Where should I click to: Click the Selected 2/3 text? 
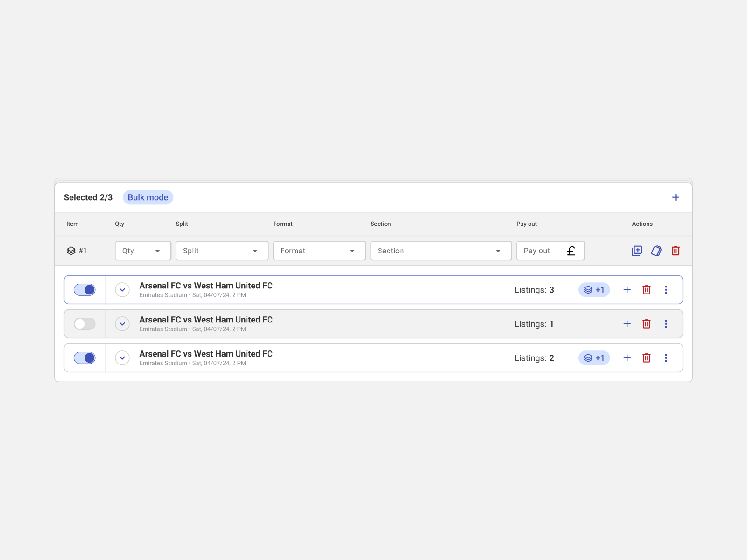coord(88,197)
